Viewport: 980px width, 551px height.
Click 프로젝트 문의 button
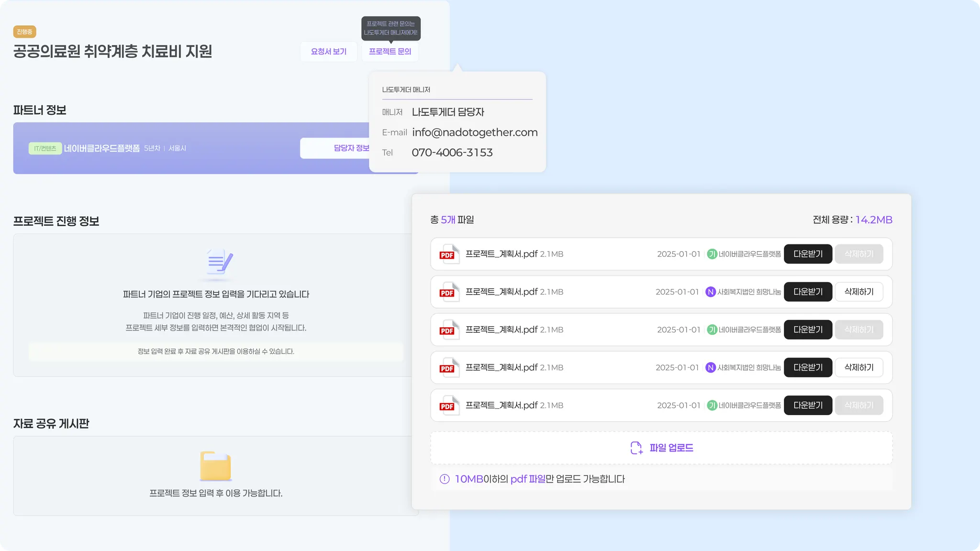390,52
